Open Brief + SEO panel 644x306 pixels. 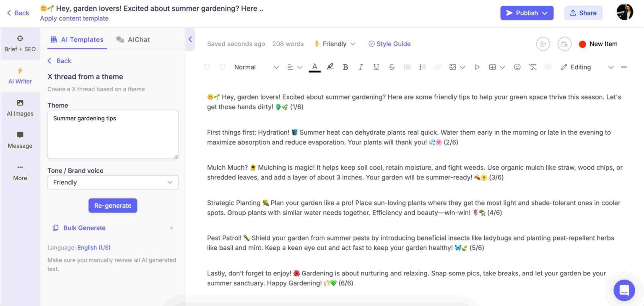click(20, 43)
